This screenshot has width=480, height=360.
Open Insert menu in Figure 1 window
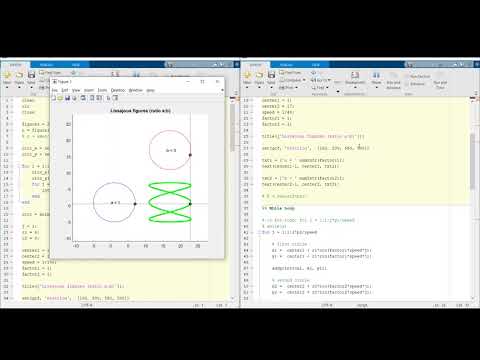tap(89, 90)
